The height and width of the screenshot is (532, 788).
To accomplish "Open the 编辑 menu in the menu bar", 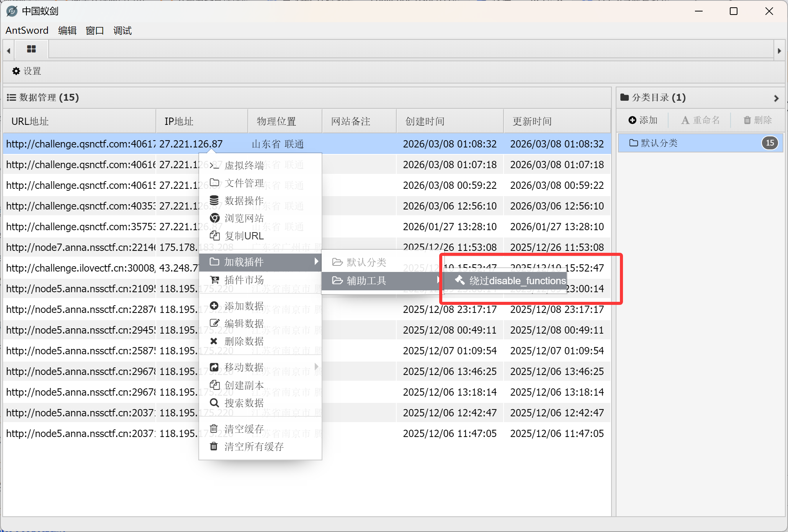I will 67,31.
